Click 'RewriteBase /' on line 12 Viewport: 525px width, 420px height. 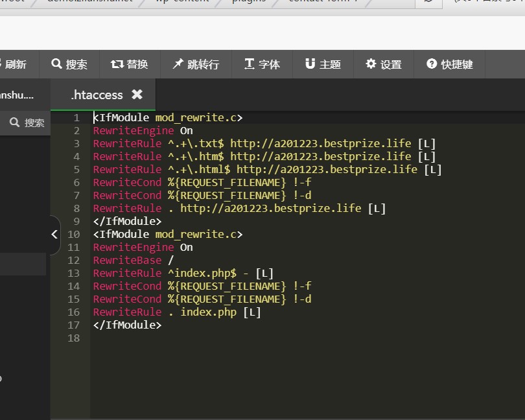pos(133,260)
